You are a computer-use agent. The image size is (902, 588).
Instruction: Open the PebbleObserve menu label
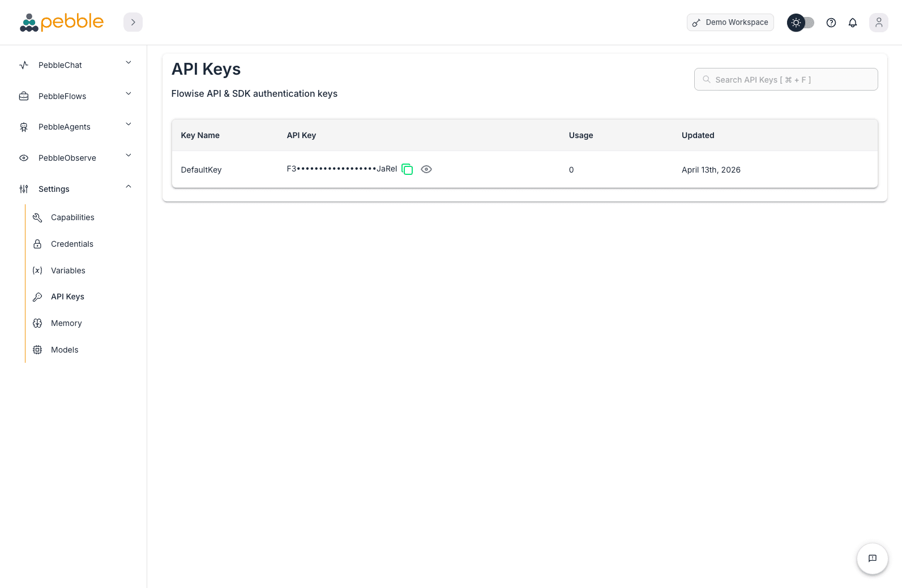pyautogui.click(x=67, y=158)
